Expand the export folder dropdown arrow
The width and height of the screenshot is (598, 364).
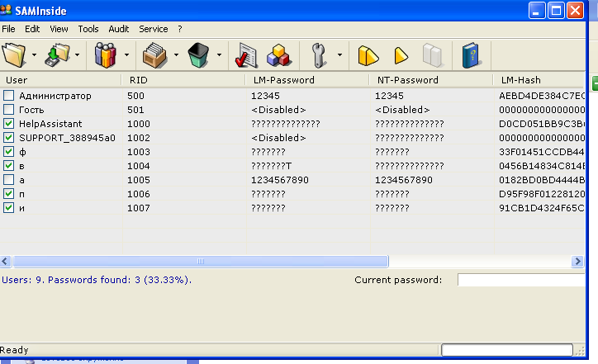point(77,55)
